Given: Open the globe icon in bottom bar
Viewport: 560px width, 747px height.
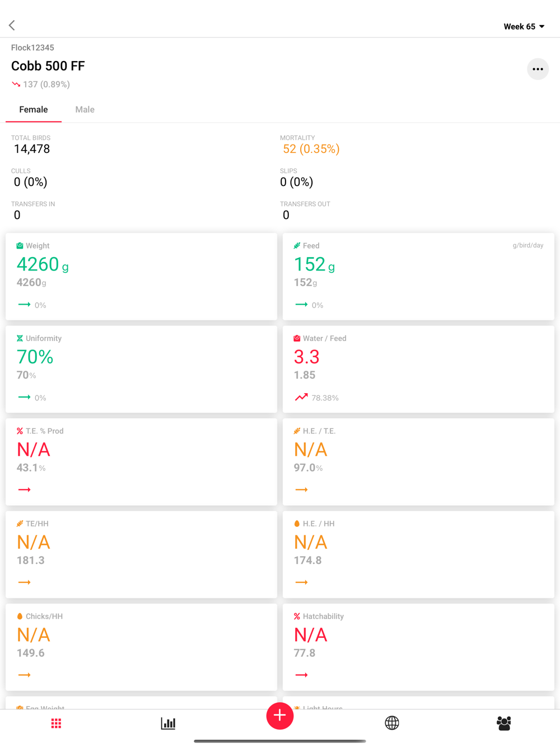Looking at the screenshot, I should pyautogui.click(x=392, y=723).
